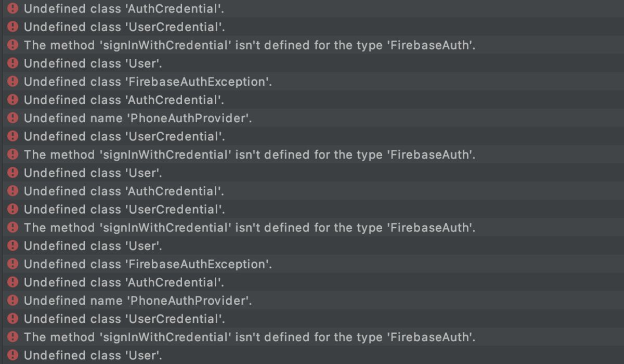Viewport: 624px width, 364px height.
Task: Open third 'signInWithCredential' isn't defined message
Action: [x=250, y=227]
